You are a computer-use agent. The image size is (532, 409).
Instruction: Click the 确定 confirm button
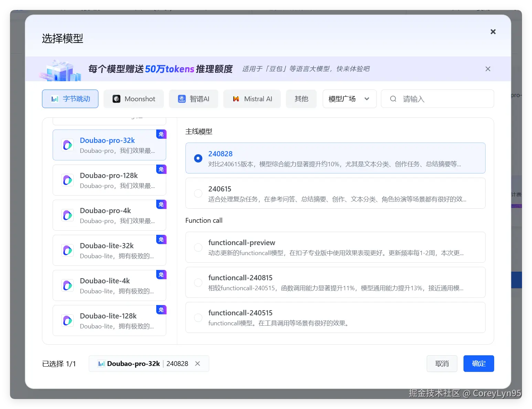pos(479,364)
